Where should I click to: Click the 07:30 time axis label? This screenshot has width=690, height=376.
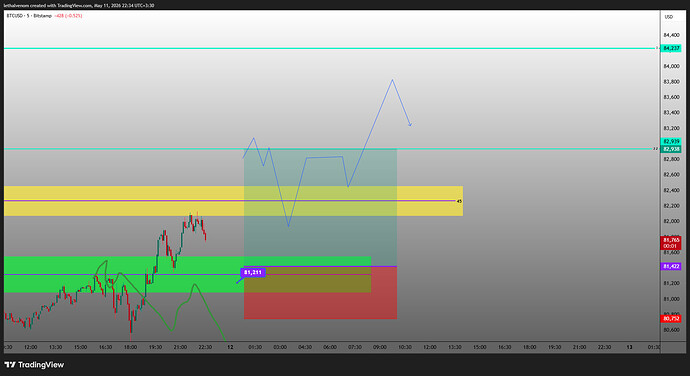[355, 347]
